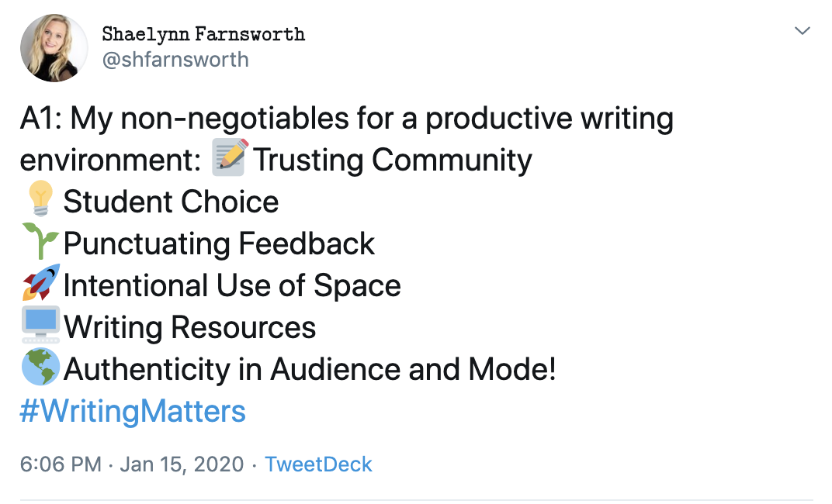Click the text 'Trusting Community'
Viewport: 832px width, 504px height.
pyautogui.click(x=392, y=160)
